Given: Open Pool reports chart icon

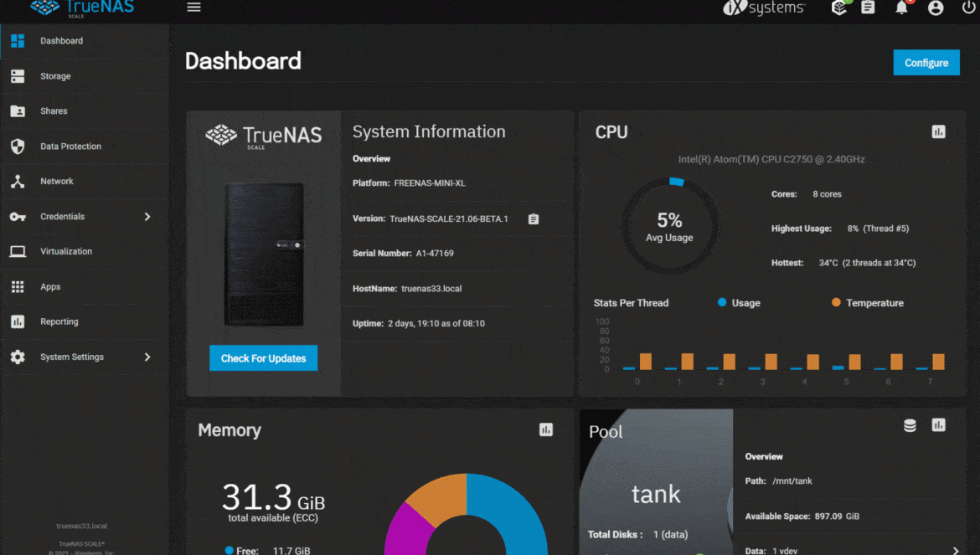Looking at the screenshot, I should [938, 425].
